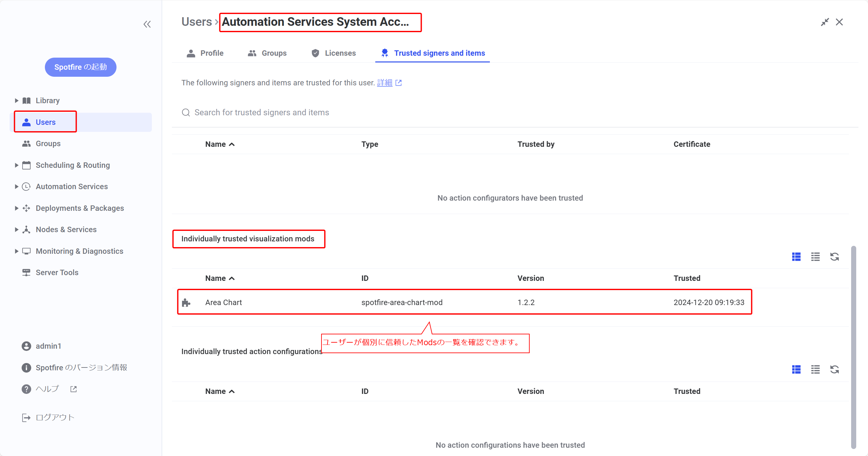The image size is (868, 456).
Task: Click the Deployments & Packages icon
Action: coord(26,208)
